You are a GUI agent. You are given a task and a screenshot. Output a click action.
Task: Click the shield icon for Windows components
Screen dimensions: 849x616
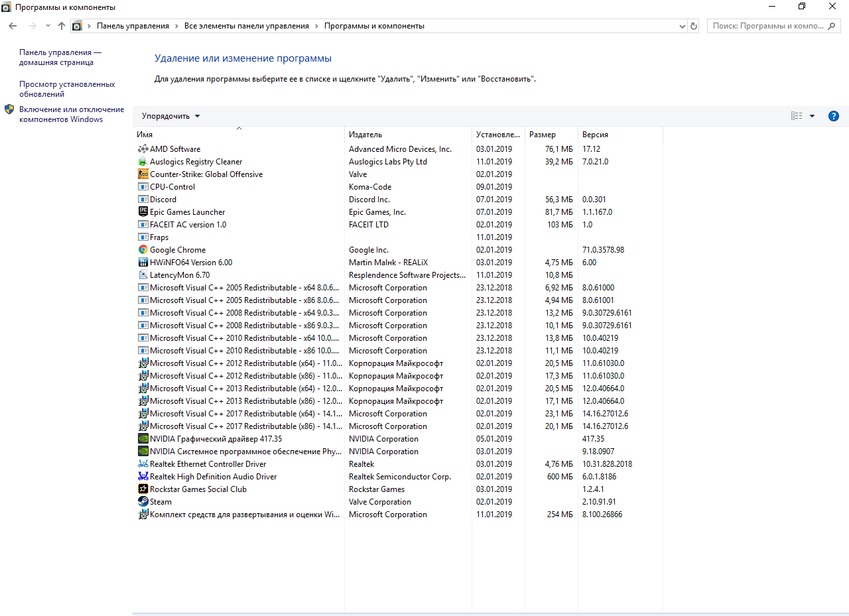coord(9,109)
